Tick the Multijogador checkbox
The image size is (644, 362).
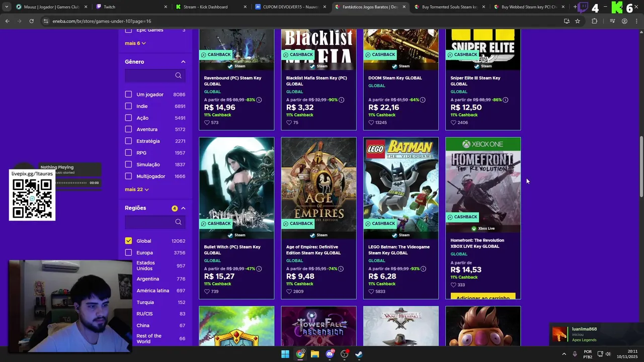pyautogui.click(x=128, y=176)
